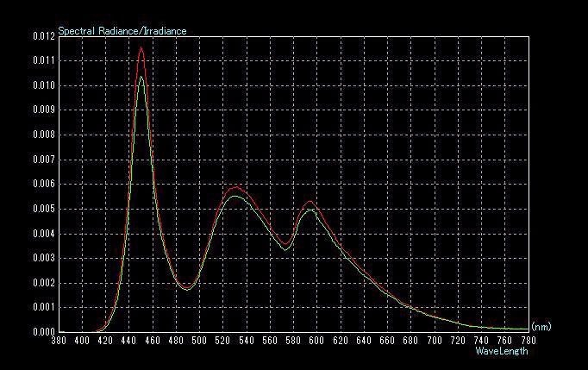Click the 620 wavelength tick label
The height and width of the screenshot is (370, 588).
point(341,341)
